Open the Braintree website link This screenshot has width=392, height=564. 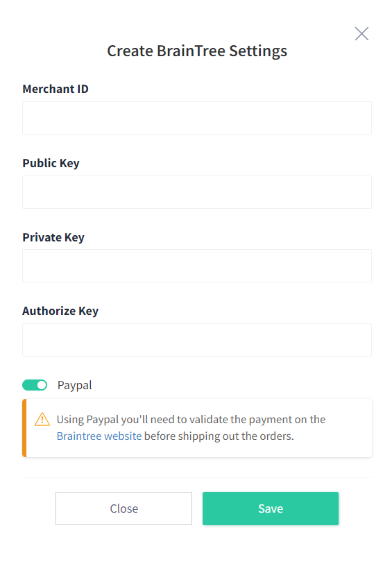click(x=99, y=436)
